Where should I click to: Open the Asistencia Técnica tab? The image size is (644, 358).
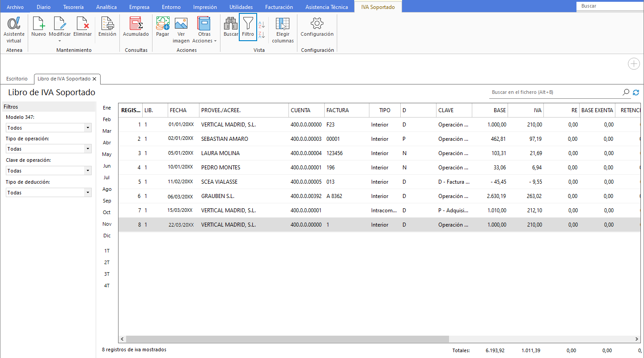tap(326, 7)
